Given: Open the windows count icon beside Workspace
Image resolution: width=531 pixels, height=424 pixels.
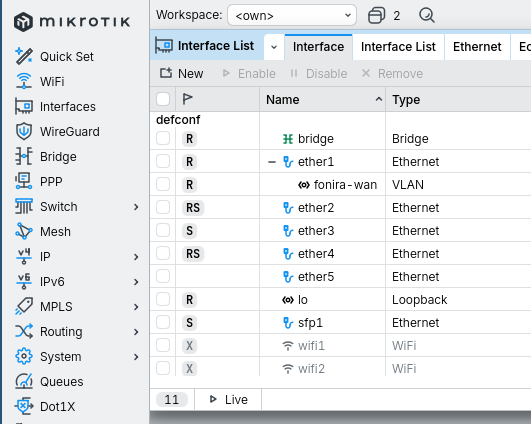Looking at the screenshot, I should (377, 16).
